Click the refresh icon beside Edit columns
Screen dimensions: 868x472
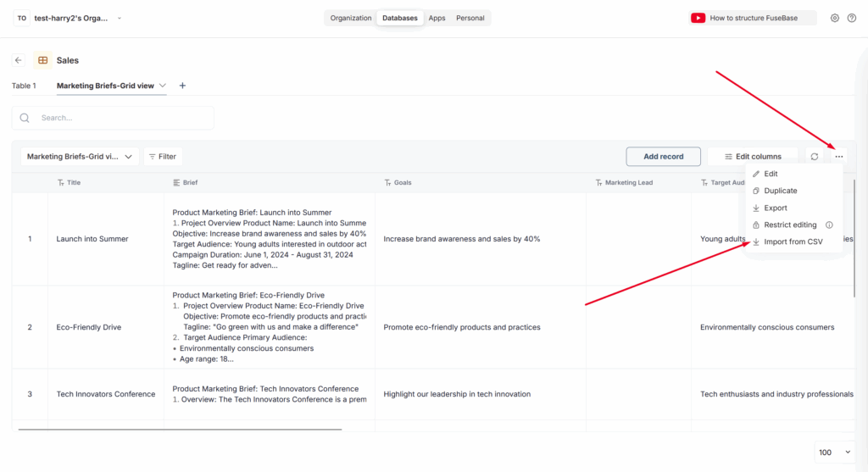(x=815, y=157)
